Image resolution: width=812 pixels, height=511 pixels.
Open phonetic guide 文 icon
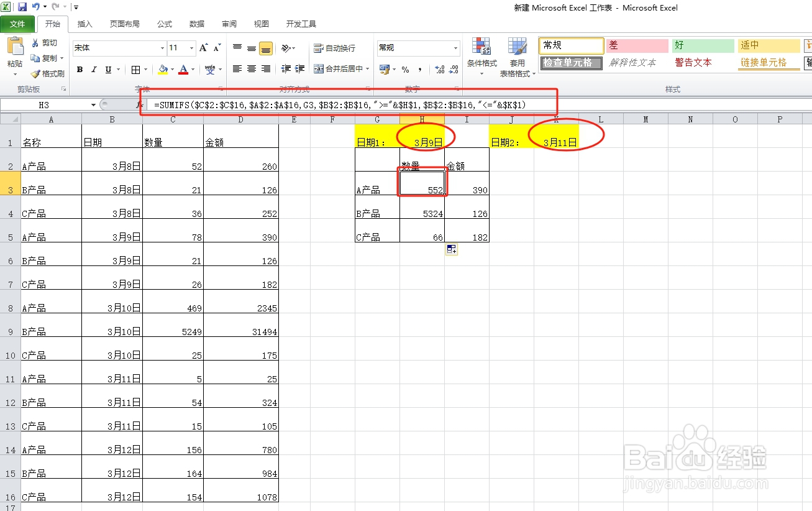pyautogui.click(x=210, y=69)
